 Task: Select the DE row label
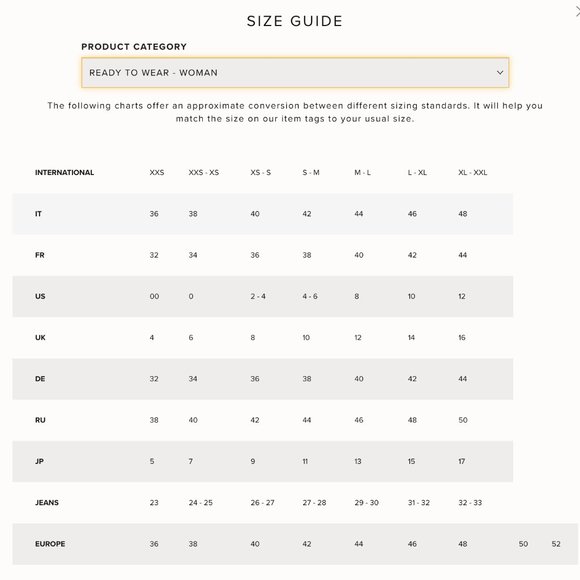pyautogui.click(x=40, y=379)
